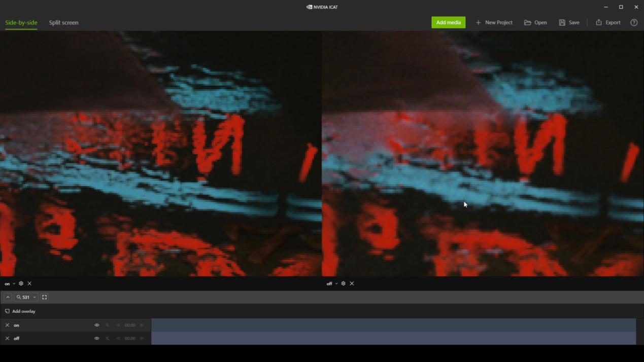This screenshot has height=362, width=644.
Task: Collapse the timeline panel with the up chevron
Action: click(8, 297)
